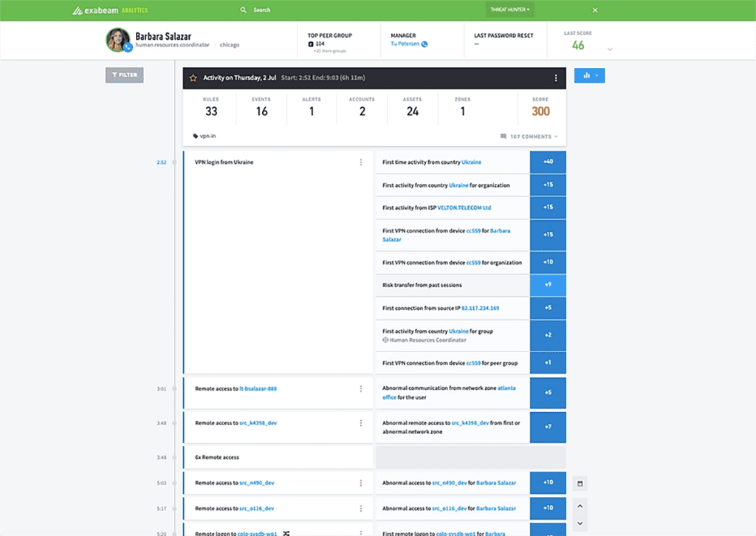Open the bar chart view dropdown
The width and height of the screenshot is (756, 536).
point(589,75)
